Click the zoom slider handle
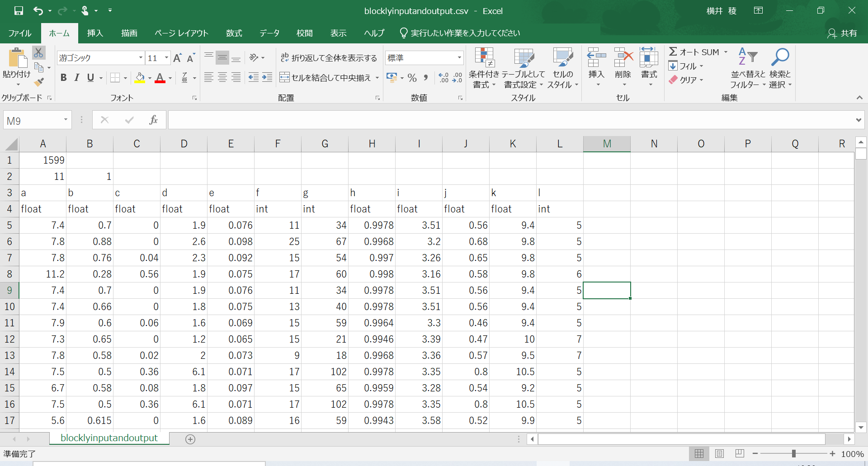 click(793, 453)
